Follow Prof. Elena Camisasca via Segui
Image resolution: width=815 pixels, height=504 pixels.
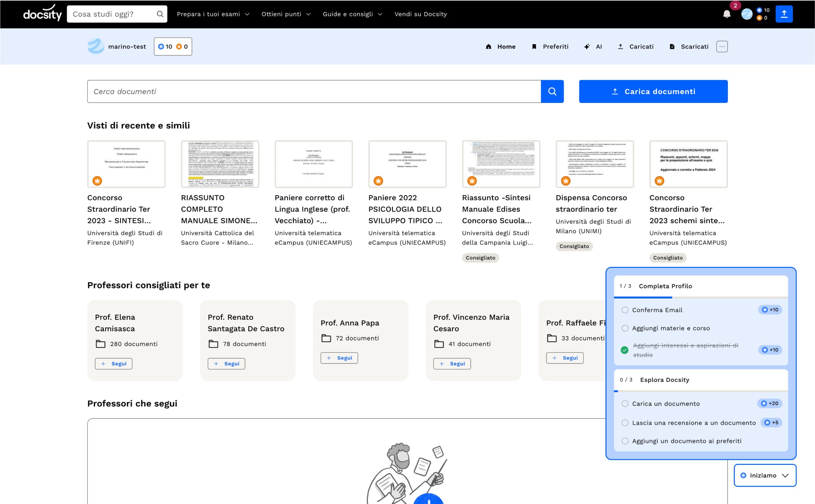(x=114, y=363)
